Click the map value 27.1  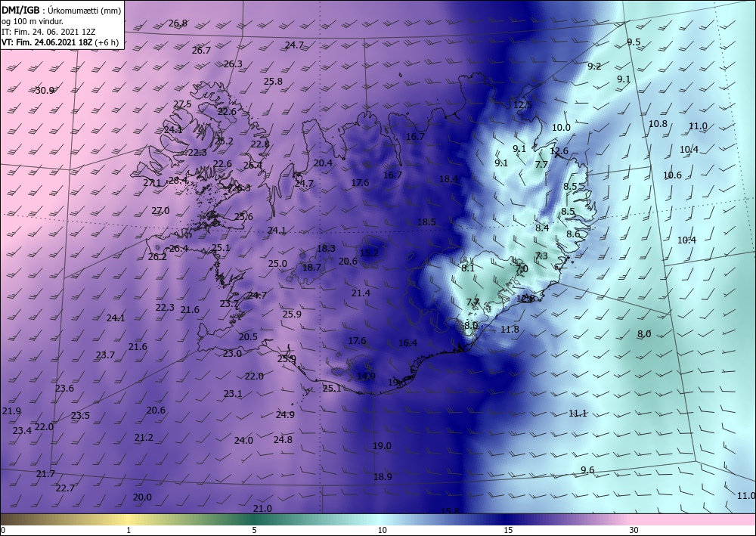pos(152,182)
